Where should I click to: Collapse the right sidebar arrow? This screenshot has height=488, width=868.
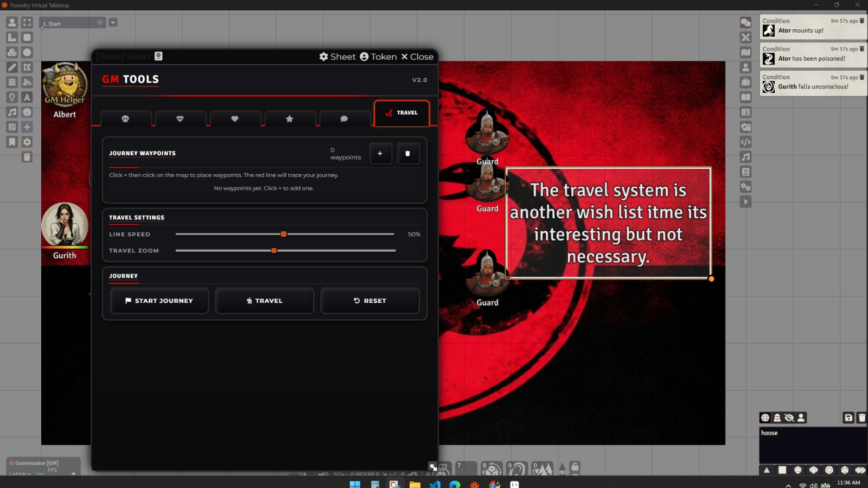tap(746, 202)
